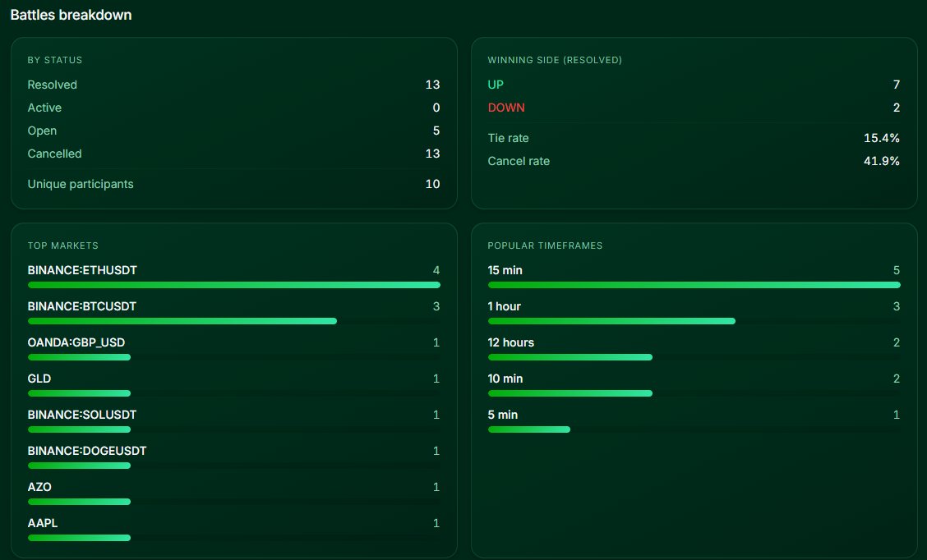Click the Tie rate label
Image resolution: width=927 pixels, height=560 pixels.
coord(508,138)
